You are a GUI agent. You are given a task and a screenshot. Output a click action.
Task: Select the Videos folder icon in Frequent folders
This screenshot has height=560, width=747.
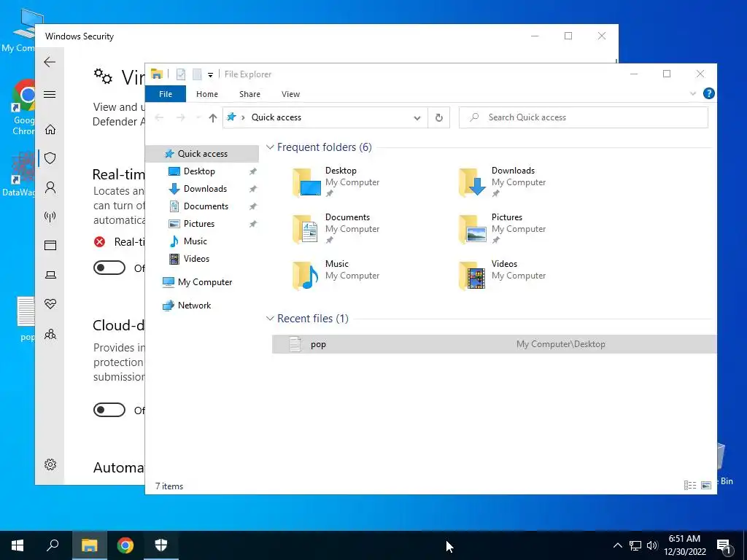click(472, 276)
